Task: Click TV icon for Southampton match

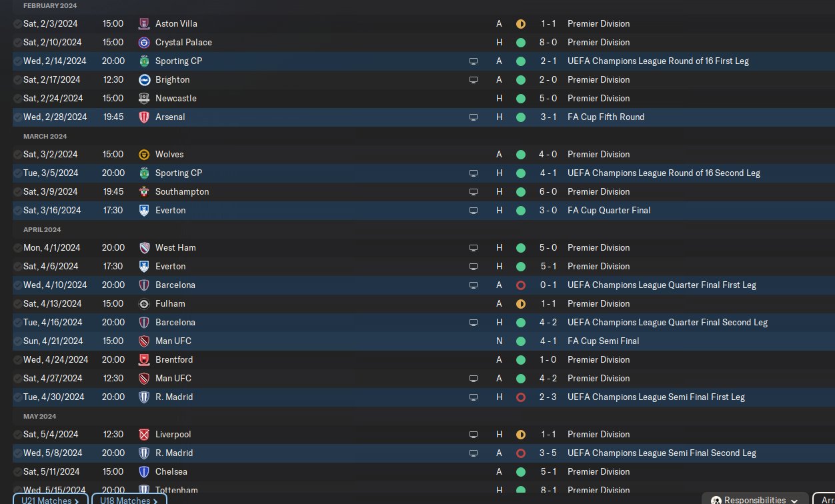Action: [x=474, y=191]
